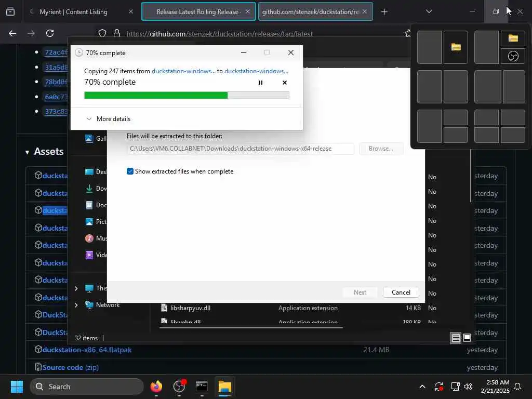This screenshot has width=532, height=399.
Task: Go back in the browser
Action: click(x=12, y=33)
